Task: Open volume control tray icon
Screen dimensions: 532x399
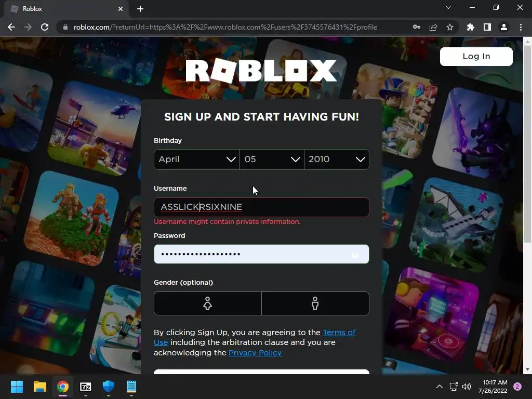Action: [x=467, y=387]
